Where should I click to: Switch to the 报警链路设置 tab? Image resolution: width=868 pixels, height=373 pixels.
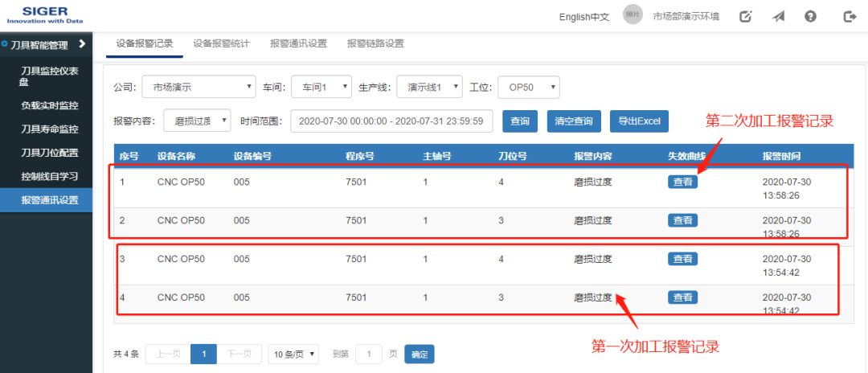click(375, 43)
